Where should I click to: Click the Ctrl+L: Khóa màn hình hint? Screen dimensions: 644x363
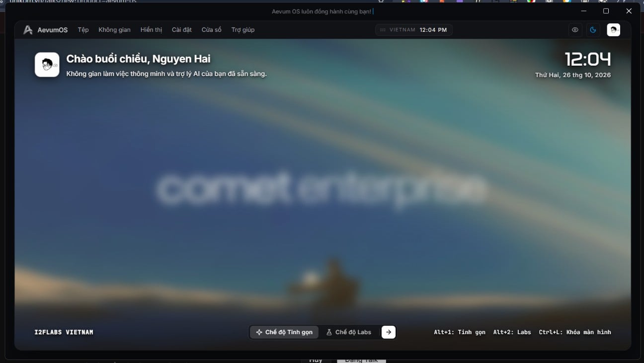coord(575,332)
